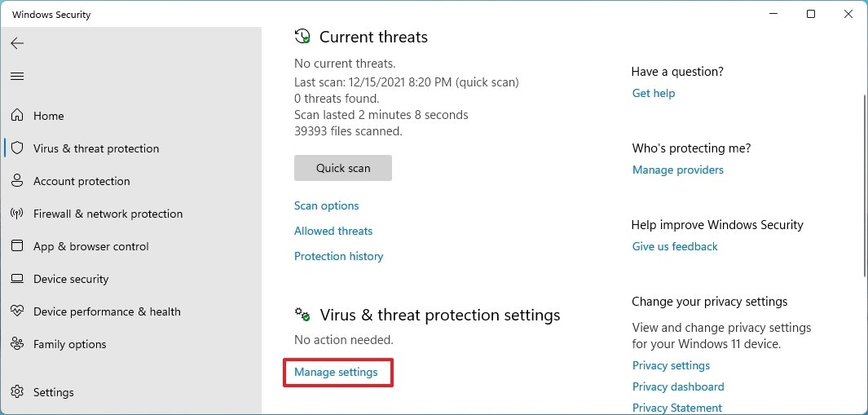
Task: Open Device performance & health
Action: coord(107,312)
